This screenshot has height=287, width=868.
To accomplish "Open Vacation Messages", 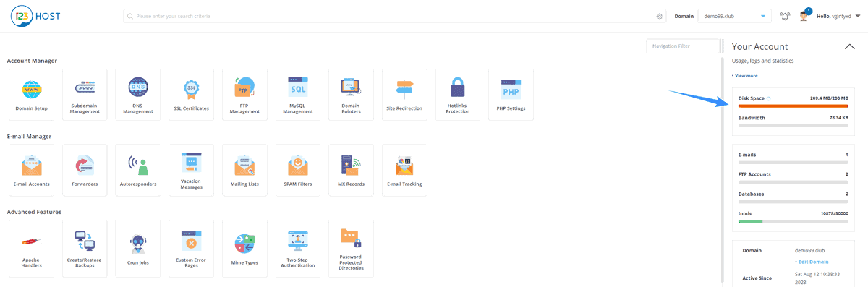I will (x=192, y=170).
